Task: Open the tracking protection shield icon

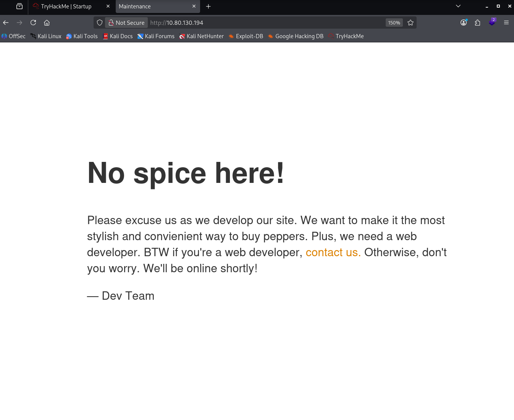Action: click(x=100, y=23)
